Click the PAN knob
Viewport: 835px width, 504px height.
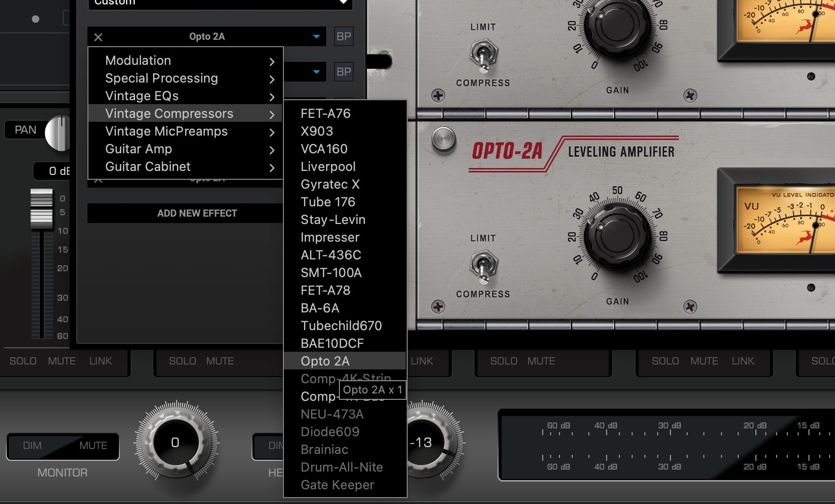click(x=58, y=133)
